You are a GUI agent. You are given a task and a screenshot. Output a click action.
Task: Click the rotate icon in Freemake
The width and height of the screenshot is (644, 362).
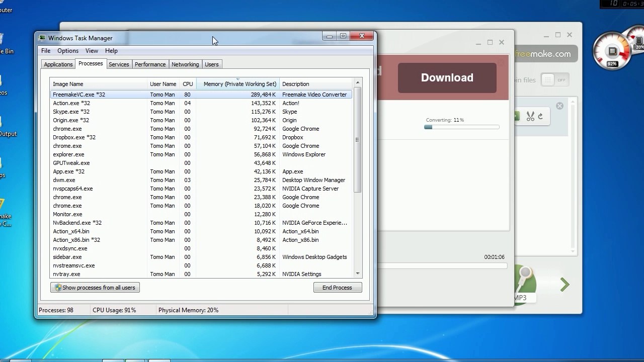point(541,117)
